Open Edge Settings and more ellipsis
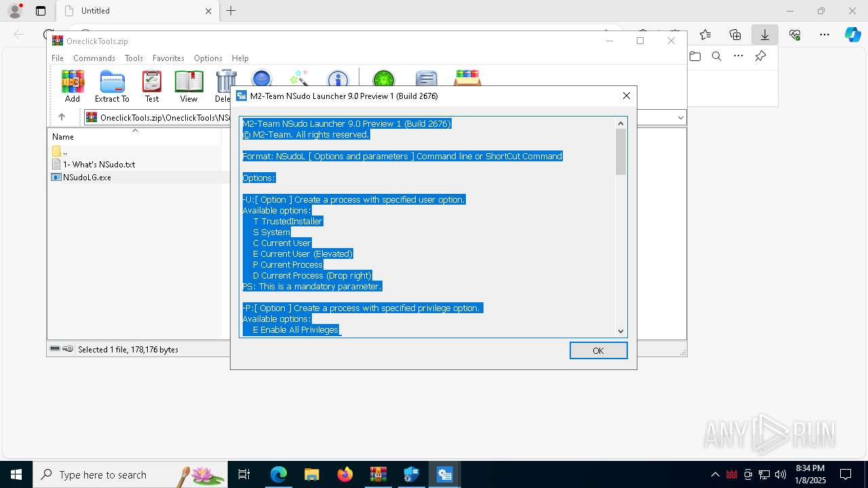Image resolution: width=868 pixels, height=488 pixels. [825, 35]
